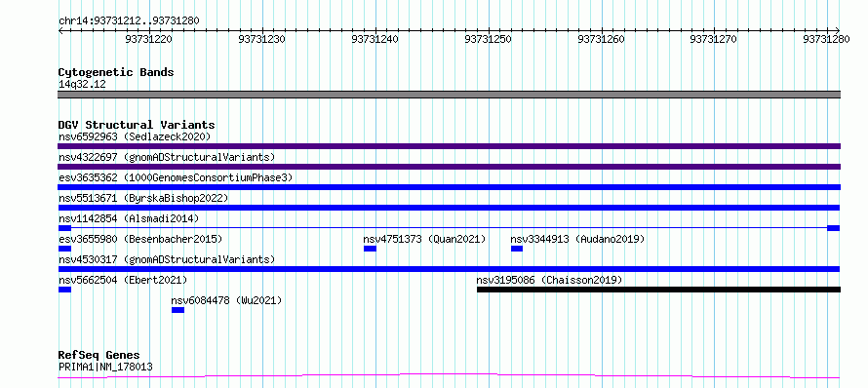The width and height of the screenshot is (868, 388).
Task: Open nsv4530317 (gnomADStructuralVariants) label
Action: pos(167,259)
